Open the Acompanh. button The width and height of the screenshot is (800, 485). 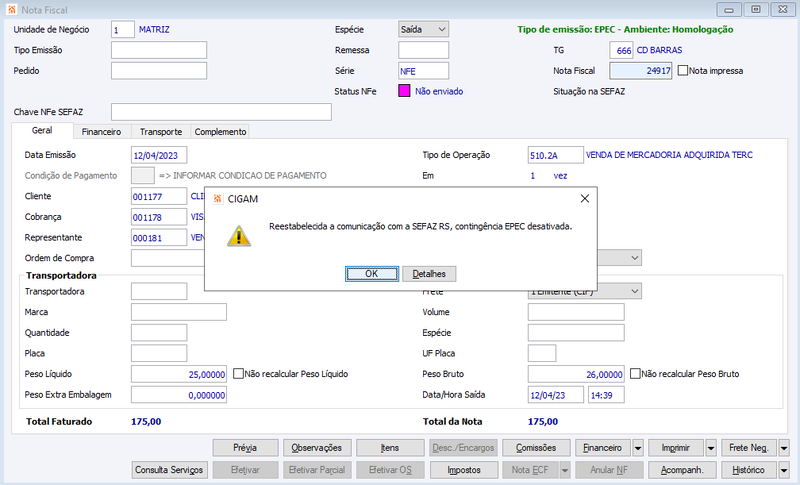pos(682,470)
